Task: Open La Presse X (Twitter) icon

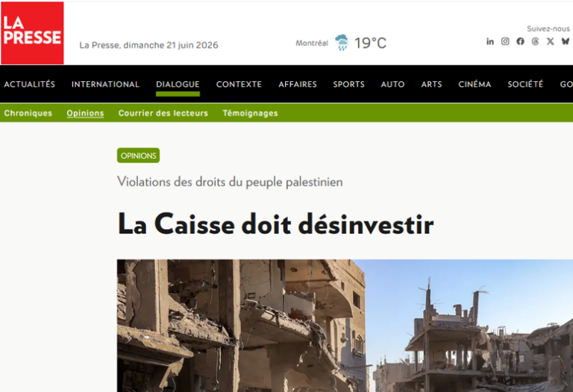Action: 551,42
